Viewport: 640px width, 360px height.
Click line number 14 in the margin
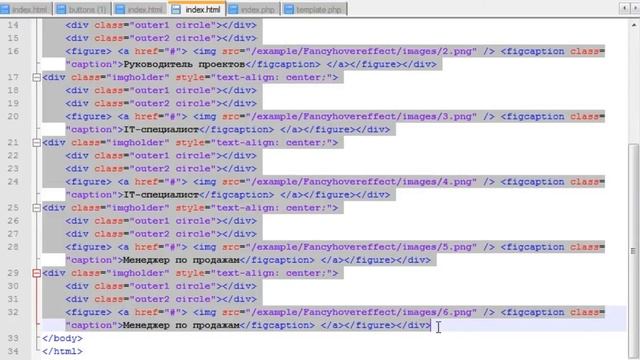pyautogui.click(x=13, y=25)
